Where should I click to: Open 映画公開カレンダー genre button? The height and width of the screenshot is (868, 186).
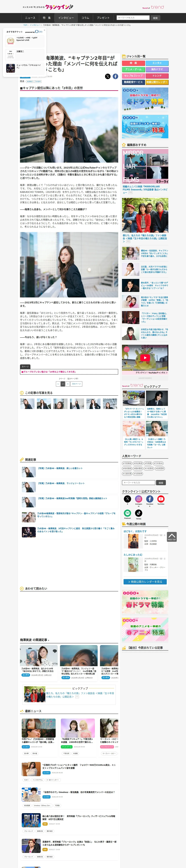[x=157, y=82]
